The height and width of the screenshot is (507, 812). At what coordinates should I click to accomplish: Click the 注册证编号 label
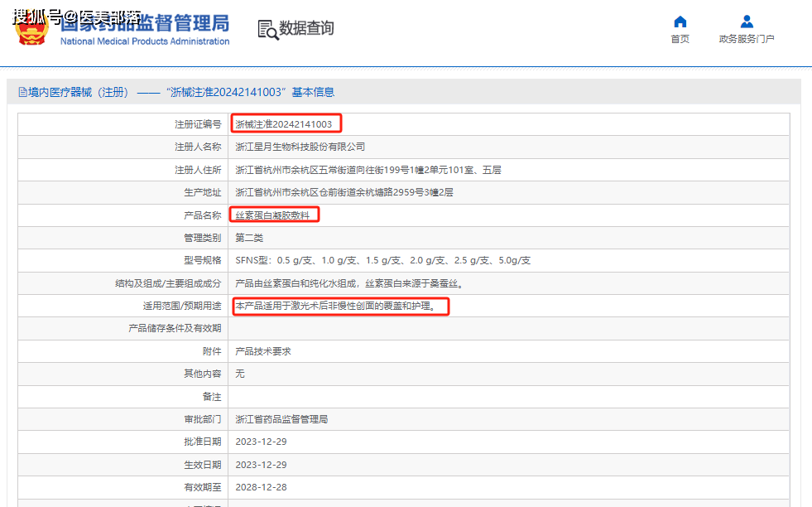(198, 124)
